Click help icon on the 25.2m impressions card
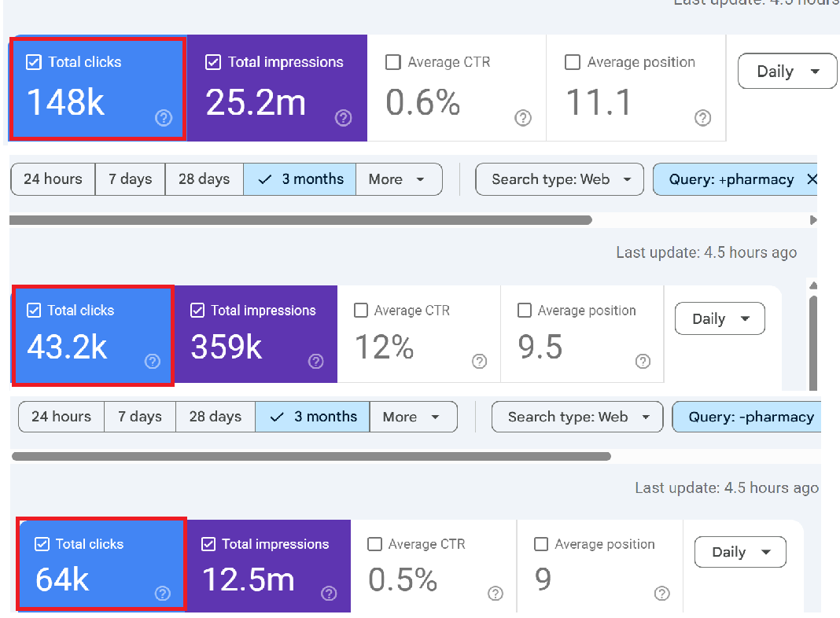 click(x=343, y=118)
